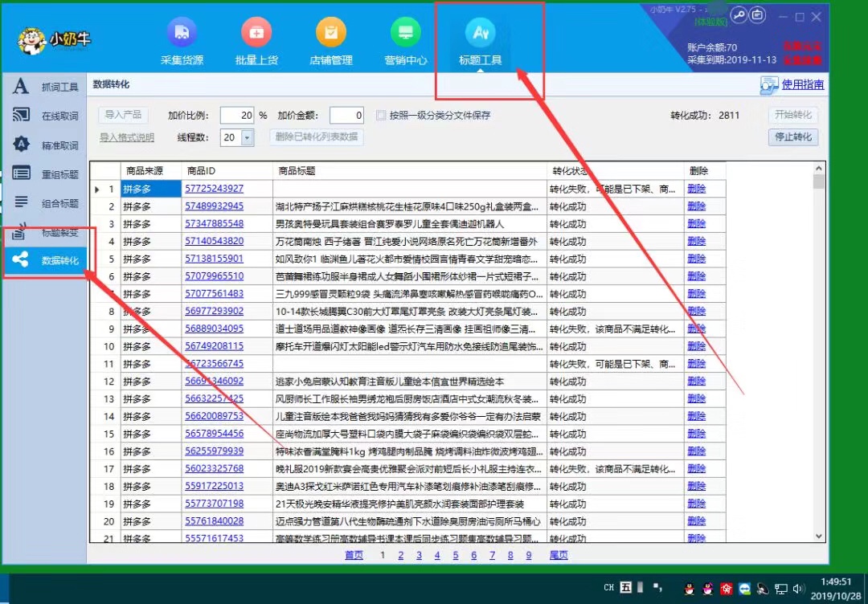Open the taskbar clock and date
Image resolution: width=868 pixels, height=604 pixels.
click(836, 589)
